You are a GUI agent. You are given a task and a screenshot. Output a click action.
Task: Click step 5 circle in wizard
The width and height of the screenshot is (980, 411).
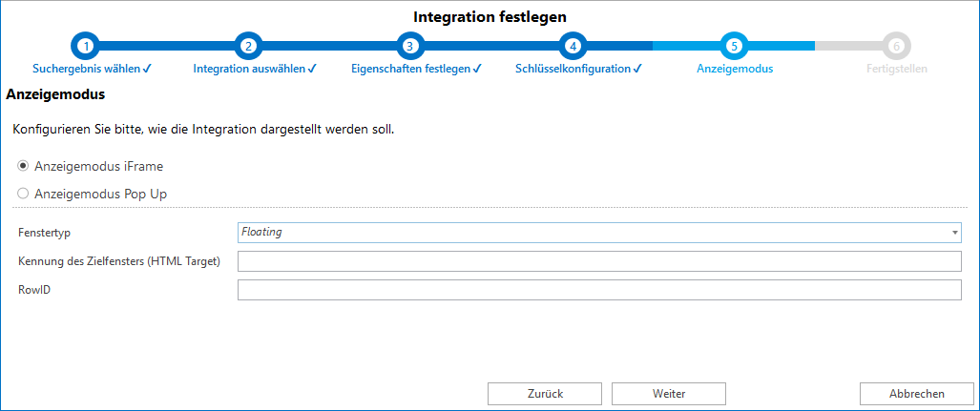click(734, 45)
